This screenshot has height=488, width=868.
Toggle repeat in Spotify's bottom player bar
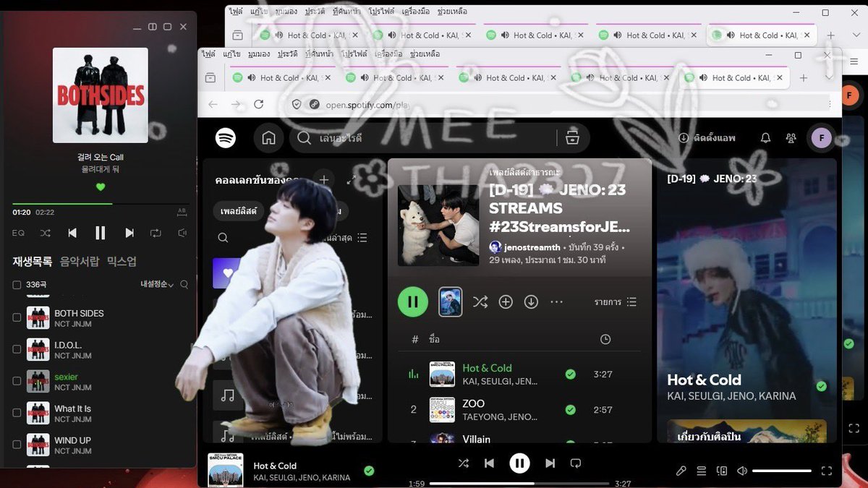[x=576, y=463]
